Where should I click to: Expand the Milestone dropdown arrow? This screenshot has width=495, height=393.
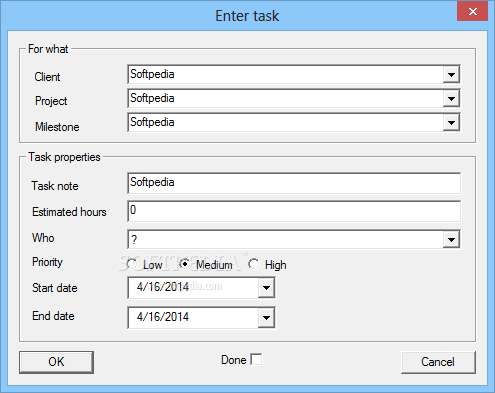pos(451,122)
